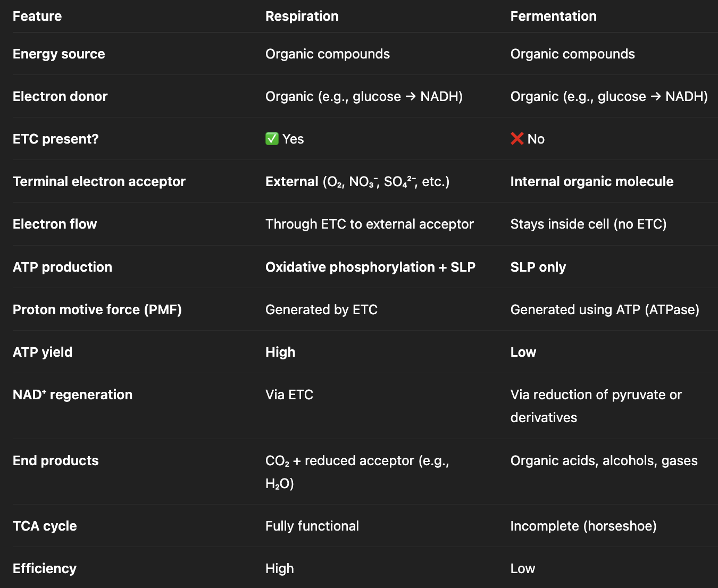Click the green checkmark icon beside Yes
This screenshot has width=718, height=588.
point(272,139)
